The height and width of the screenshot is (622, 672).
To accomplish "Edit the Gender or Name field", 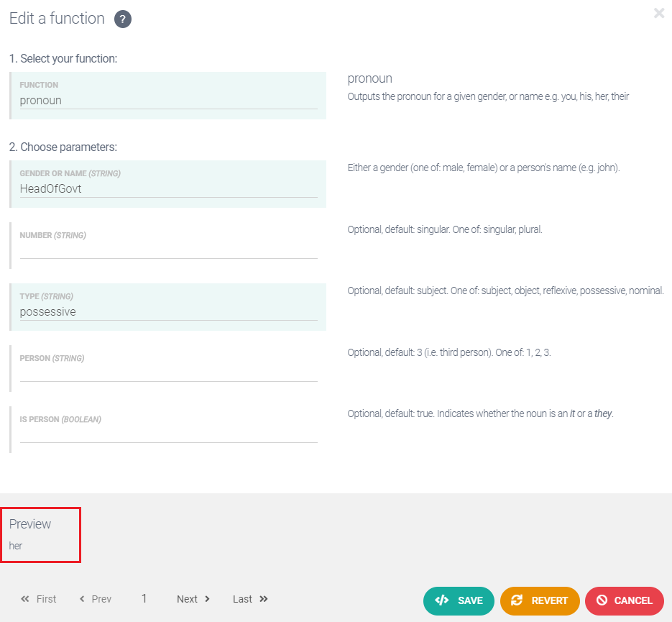I will [168, 189].
